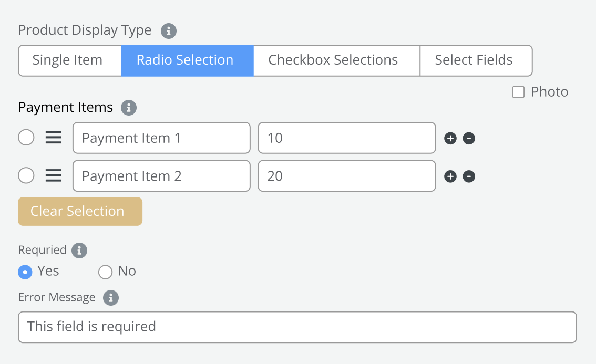Enable the Photo checkbox
596x364 pixels.
pyautogui.click(x=518, y=92)
